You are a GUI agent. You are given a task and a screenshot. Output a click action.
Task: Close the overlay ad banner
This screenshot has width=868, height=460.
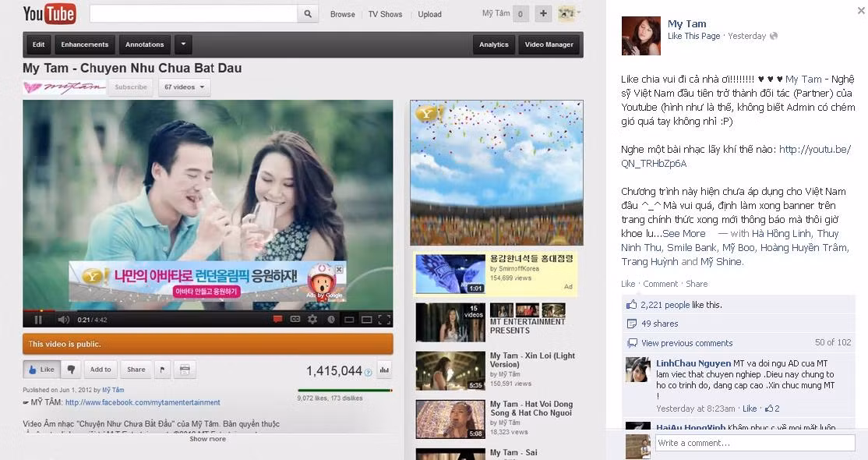tap(339, 269)
